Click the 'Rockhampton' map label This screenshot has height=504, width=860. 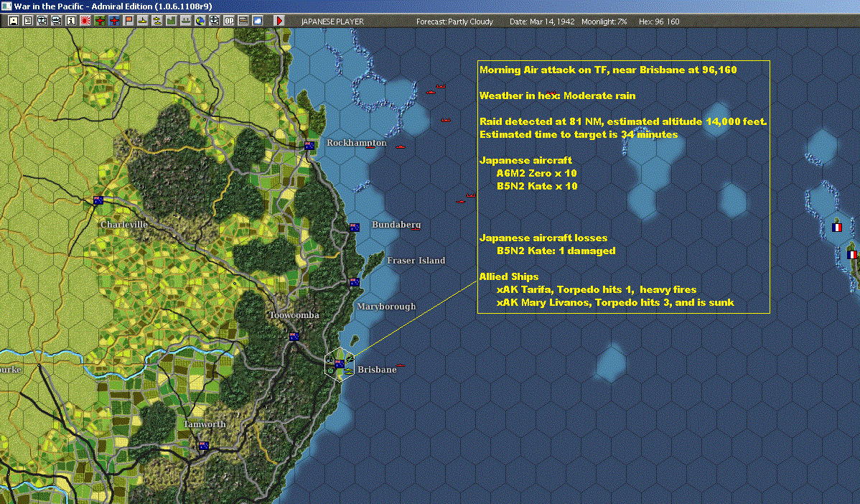pyautogui.click(x=357, y=143)
